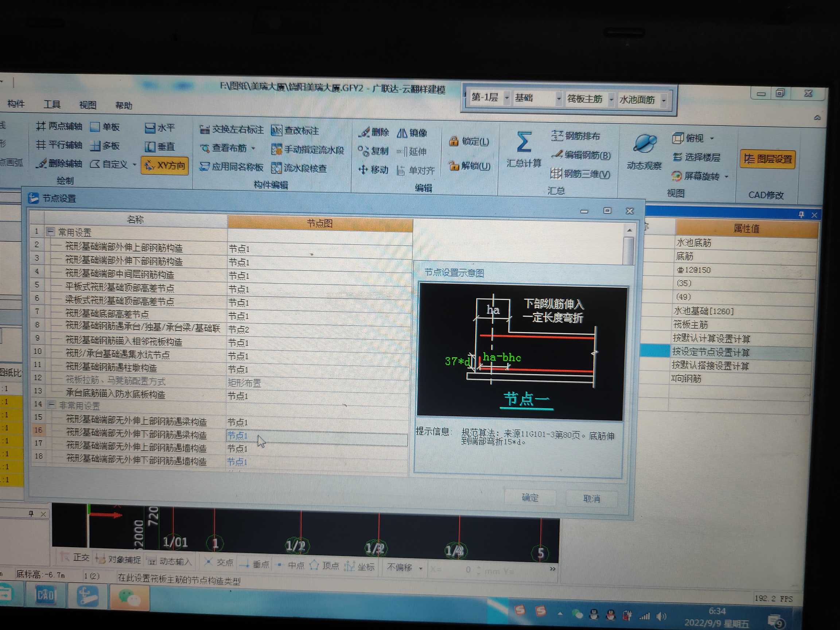
Task: Toggle 动态输入 mode
Action: [x=170, y=561]
